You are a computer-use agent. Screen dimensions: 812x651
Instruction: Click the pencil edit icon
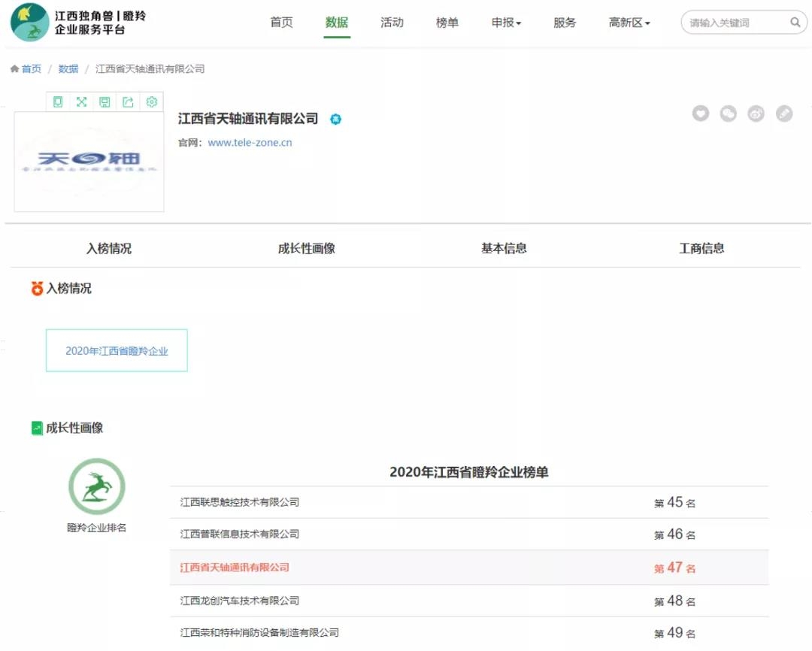coord(784,114)
